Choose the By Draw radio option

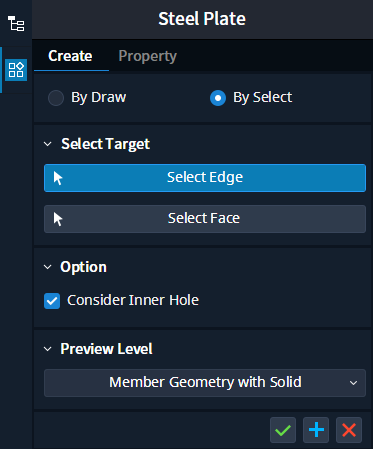coord(56,98)
